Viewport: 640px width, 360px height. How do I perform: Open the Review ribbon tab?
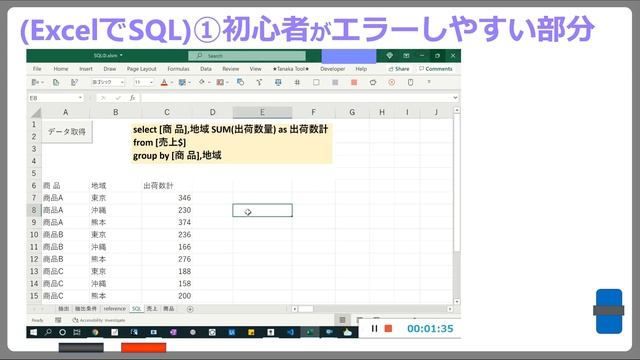(231, 69)
